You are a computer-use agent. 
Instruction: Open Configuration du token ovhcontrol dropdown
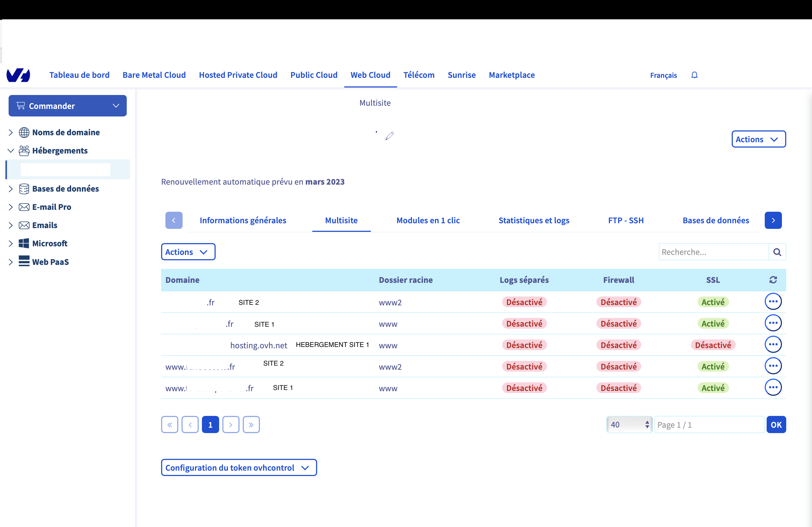238,468
